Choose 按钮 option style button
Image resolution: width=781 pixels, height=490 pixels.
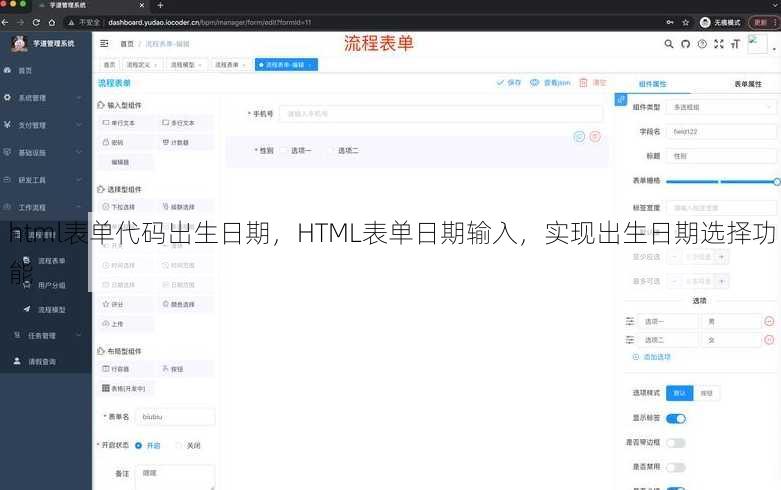(706, 393)
